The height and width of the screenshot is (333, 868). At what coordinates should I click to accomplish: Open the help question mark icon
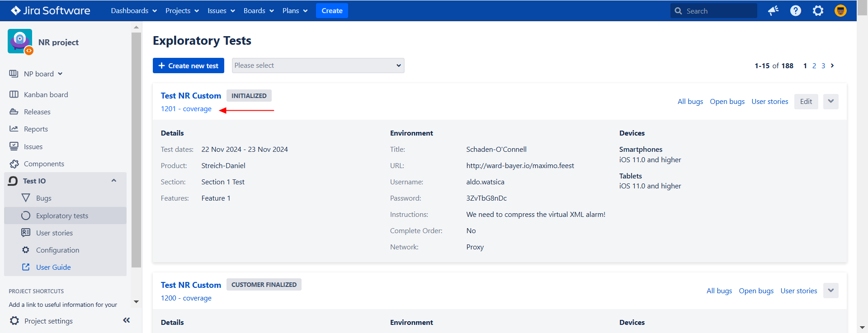click(x=796, y=10)
